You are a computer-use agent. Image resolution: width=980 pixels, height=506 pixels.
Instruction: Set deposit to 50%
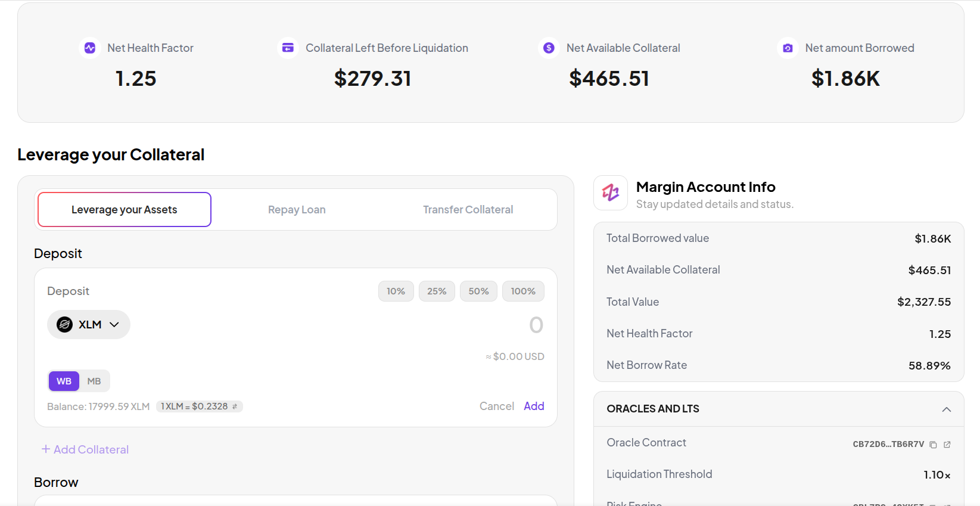tap(478, 291)
